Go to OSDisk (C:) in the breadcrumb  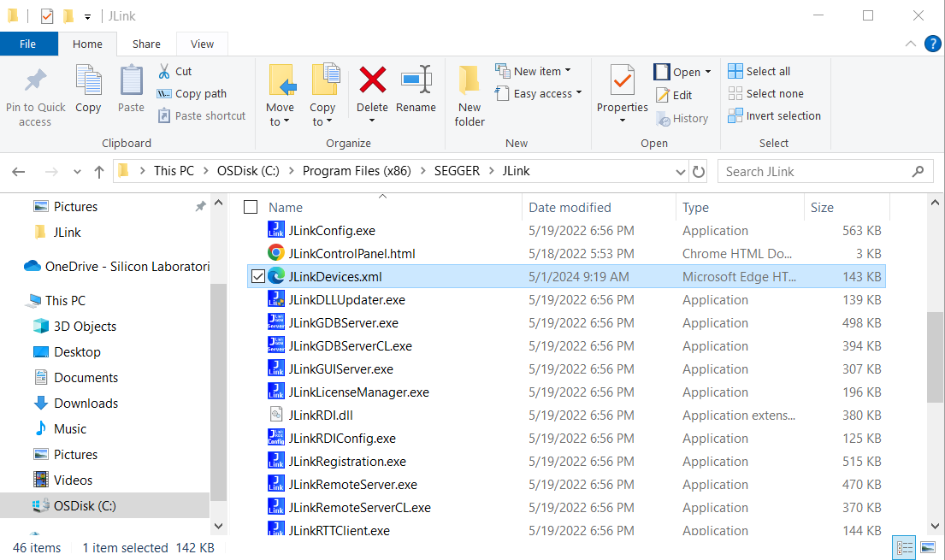click(248, 171)
